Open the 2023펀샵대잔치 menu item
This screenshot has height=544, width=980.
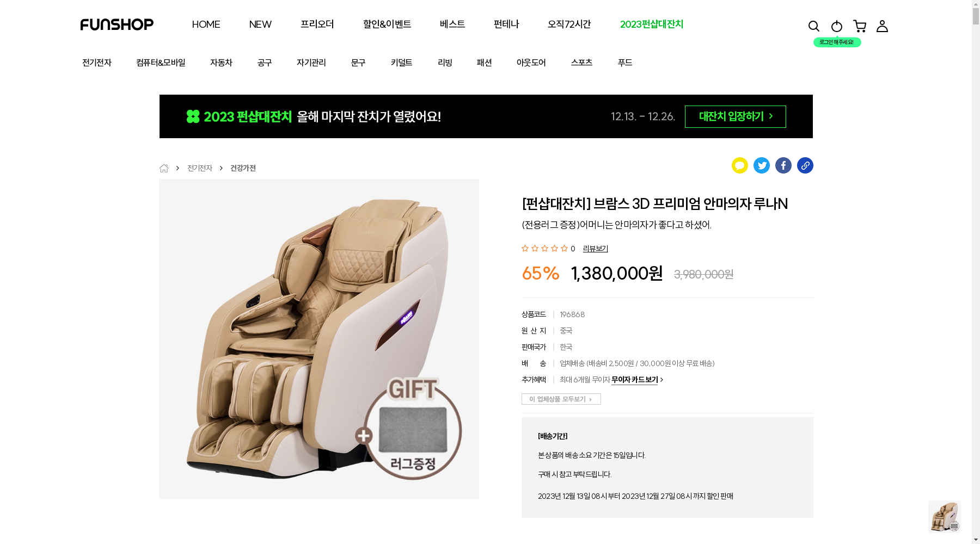(652, 24)
